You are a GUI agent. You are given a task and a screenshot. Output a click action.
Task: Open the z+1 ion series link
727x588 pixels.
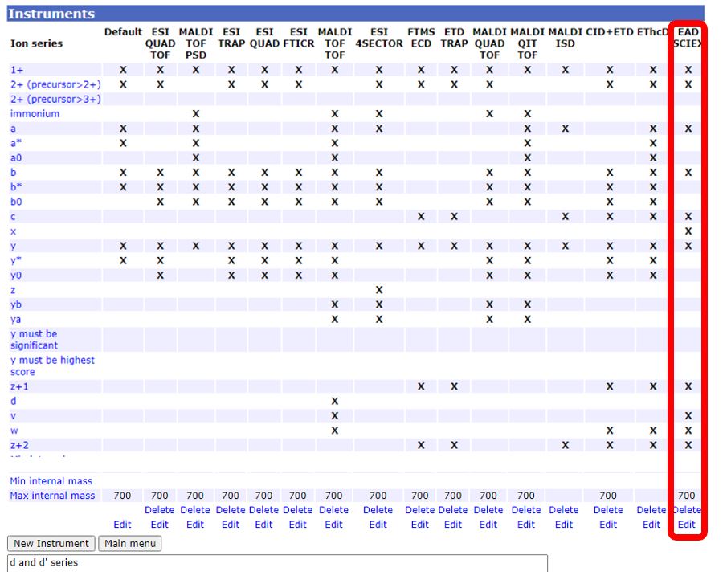(x=19, y=386)
